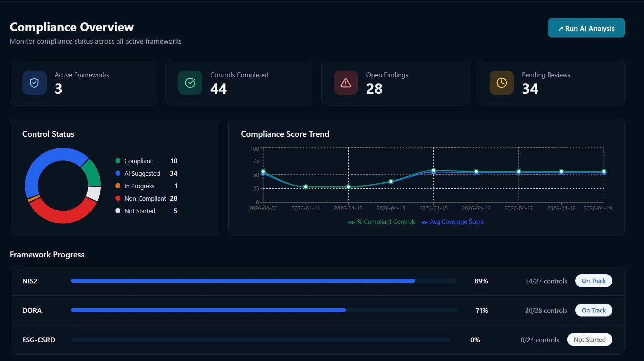Click the 89% value in NIS2 row
The image size is (644, 361).
tap(481, 281)
